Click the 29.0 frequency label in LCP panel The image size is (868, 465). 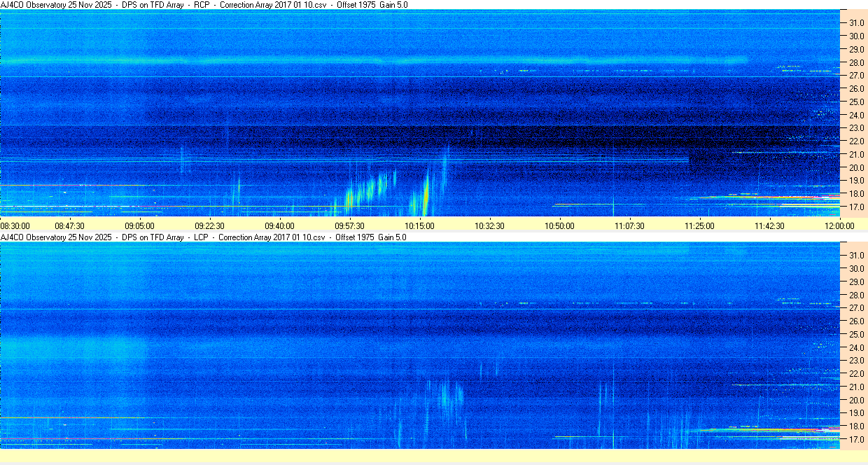point(856,282)
